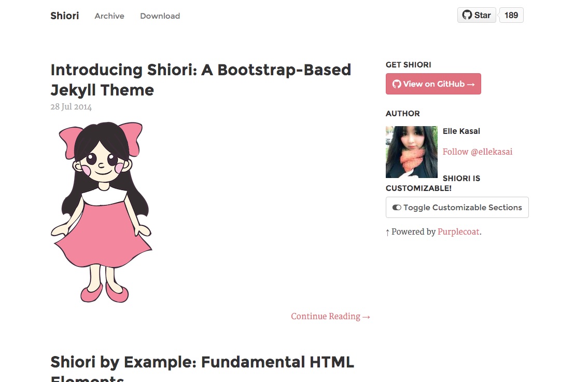Open the Shiori by Example post title

(202, 362)
